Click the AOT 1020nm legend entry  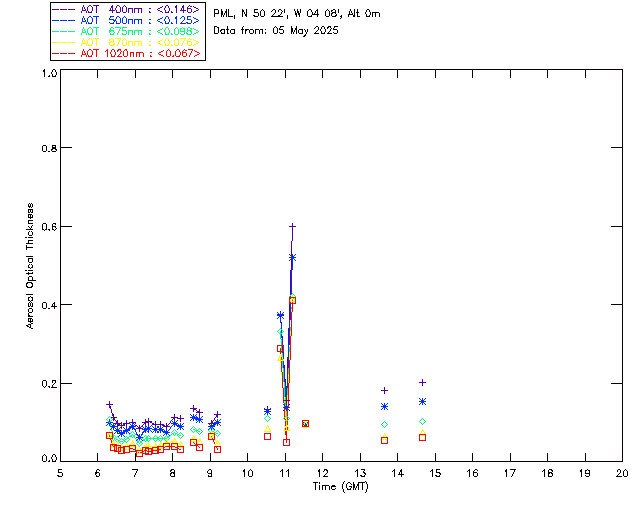[x=126, y=53]
